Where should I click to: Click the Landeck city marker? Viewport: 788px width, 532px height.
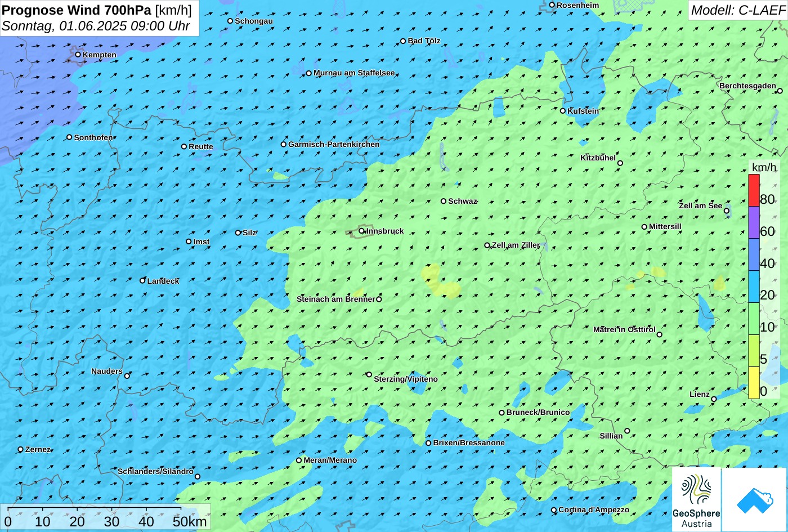coord(142,280)
